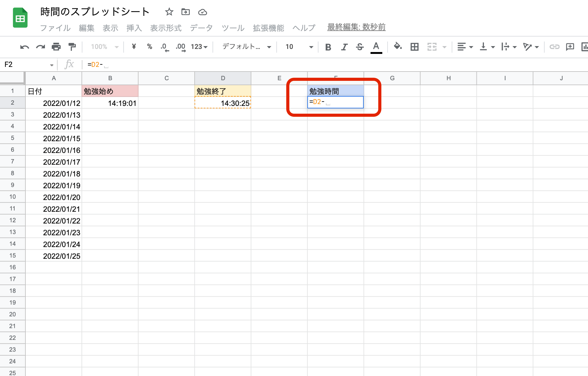Open the ツール menu
The height and width of the screenshot is (376, 588).
(233, 28)
